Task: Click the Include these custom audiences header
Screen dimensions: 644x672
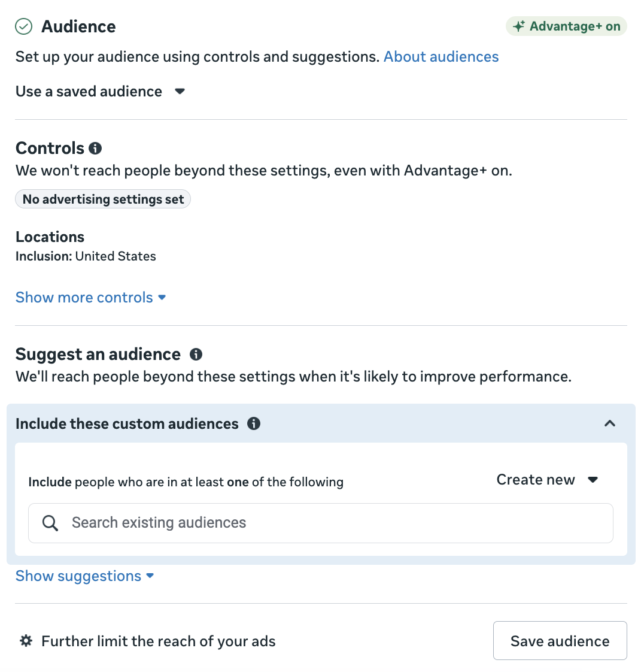Action: [127, 424]
